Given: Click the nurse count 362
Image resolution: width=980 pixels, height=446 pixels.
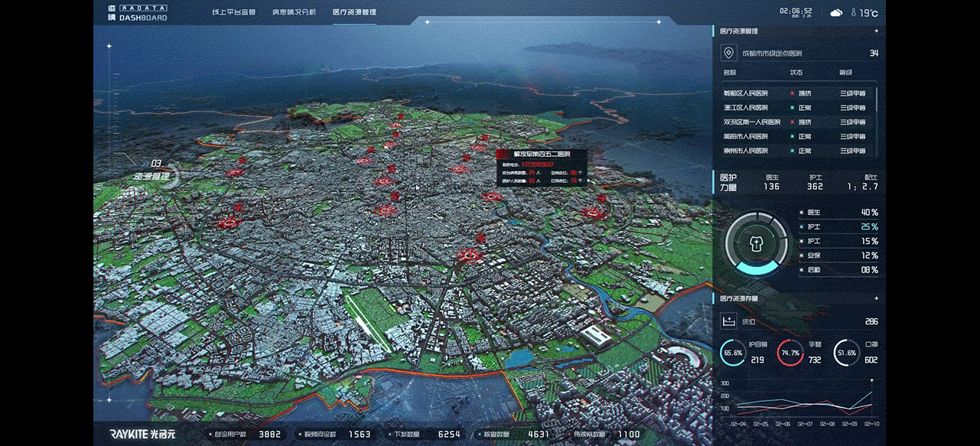Looking at the screenshot, I should pos(815,187).
